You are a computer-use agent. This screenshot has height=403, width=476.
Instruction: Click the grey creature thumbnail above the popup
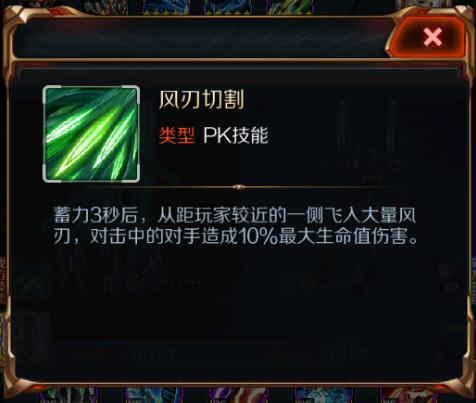tap(105, 7)
